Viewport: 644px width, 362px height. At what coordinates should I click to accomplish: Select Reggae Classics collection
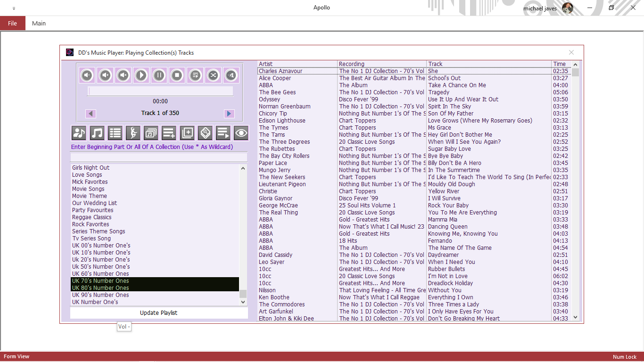coord(155,217)
